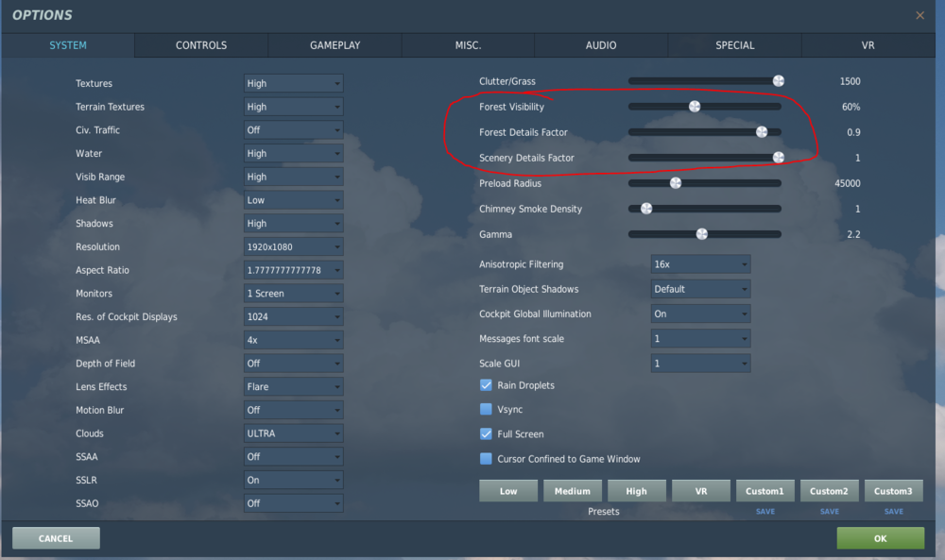
Task: Expand the Scale GUI dropdown
Action: tap(700, 363)
